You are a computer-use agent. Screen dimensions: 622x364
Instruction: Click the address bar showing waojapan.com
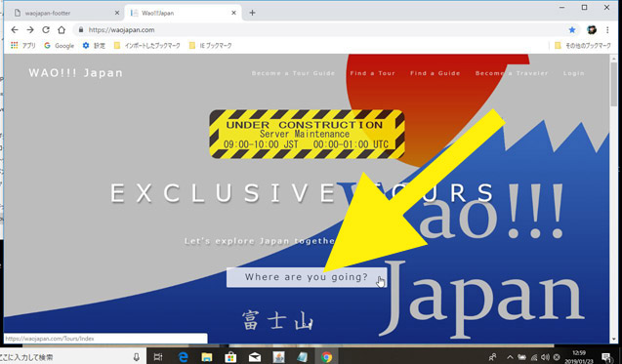pos(321,29)
